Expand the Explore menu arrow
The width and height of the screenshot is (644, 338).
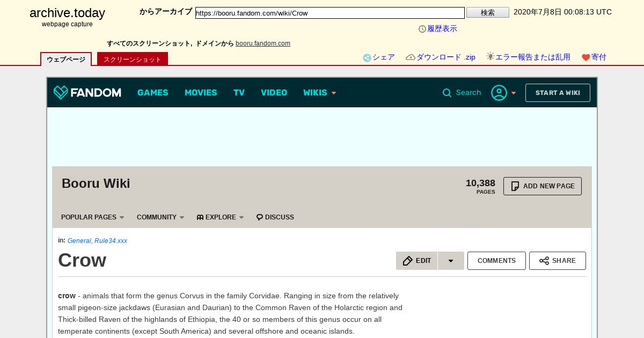tap(241, 218)
